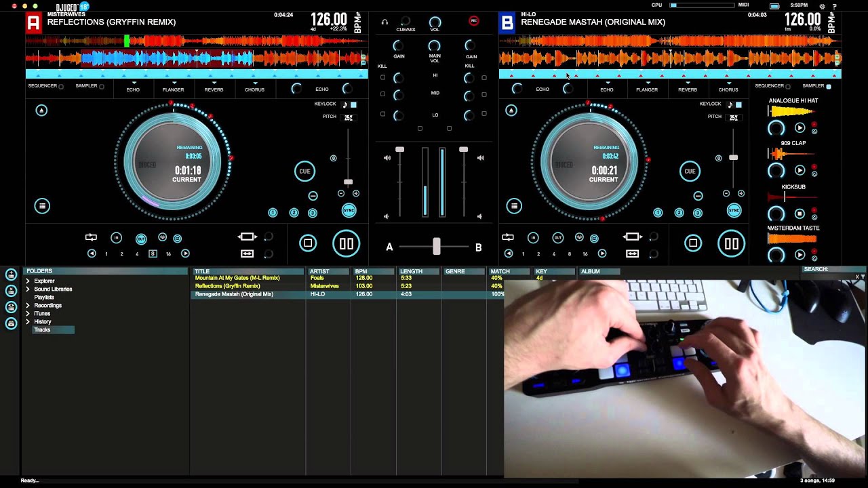Click the Deck A play/pause button
This screenshot has height=488, width=868.
point(347,243)
